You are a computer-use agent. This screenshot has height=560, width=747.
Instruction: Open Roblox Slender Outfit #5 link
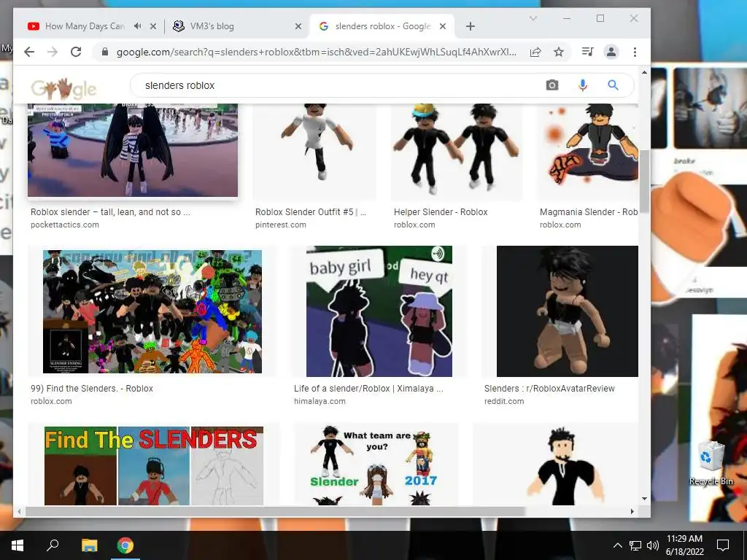pos(311,212)
